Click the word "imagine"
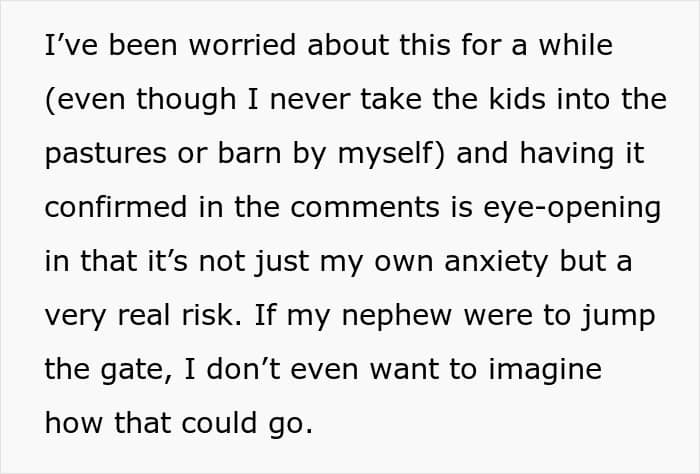This screenshot has width=700, height=474. click(x=545, y=371)
